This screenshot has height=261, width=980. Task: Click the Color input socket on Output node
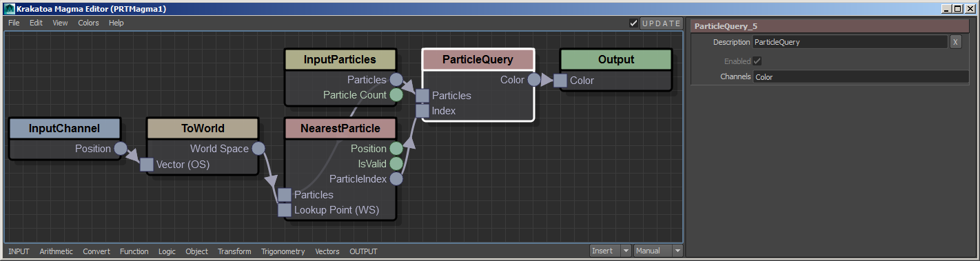pos(560,81)
